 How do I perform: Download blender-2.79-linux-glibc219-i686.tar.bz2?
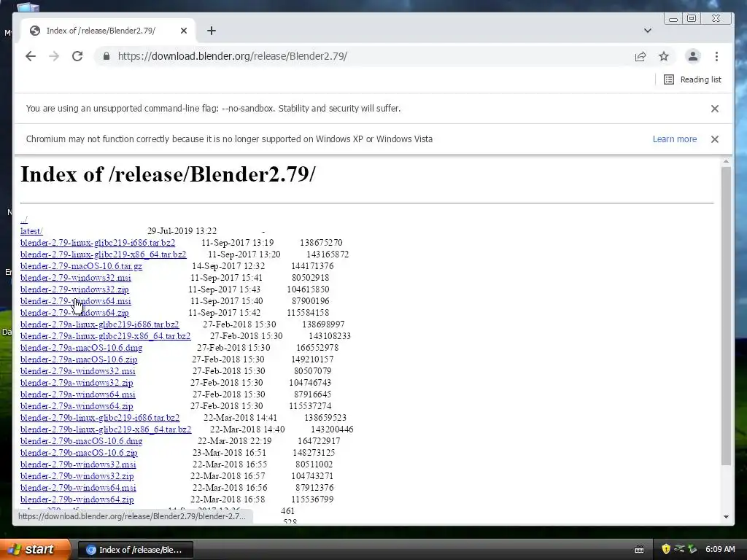pos(98,243)
